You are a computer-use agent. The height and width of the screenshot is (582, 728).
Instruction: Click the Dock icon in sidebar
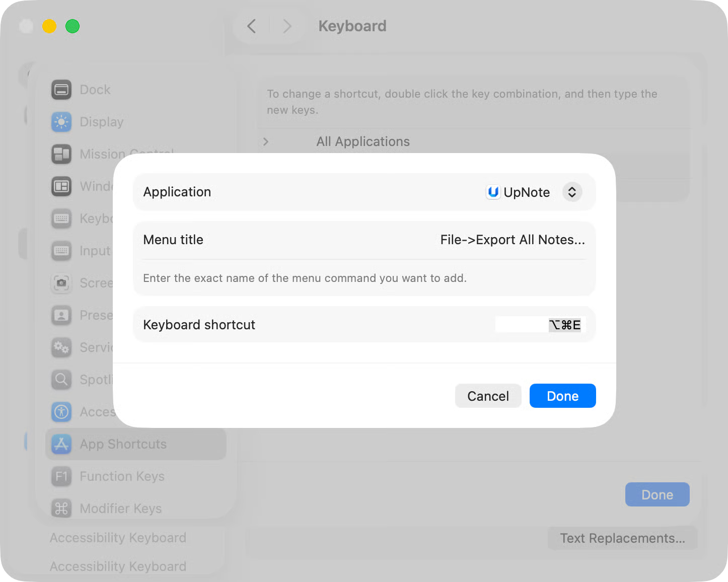click(61, 90)
